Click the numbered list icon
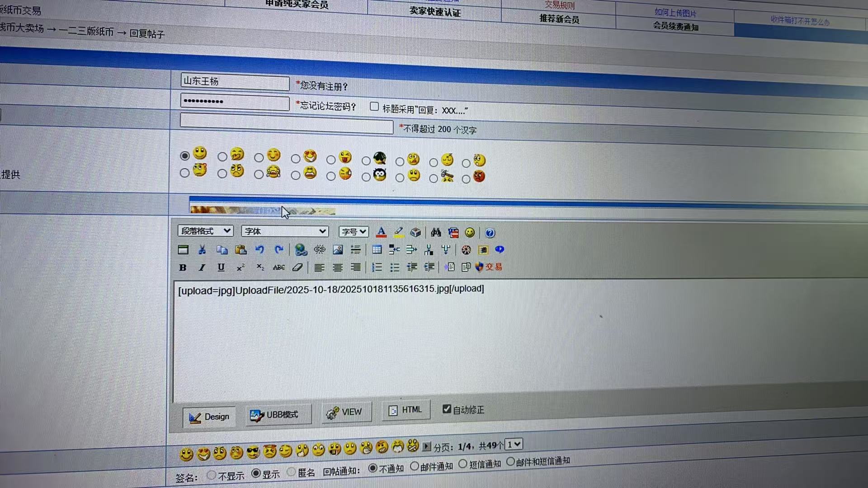The height and width of the screenshot is (488, 868). (x=377, y=267)
